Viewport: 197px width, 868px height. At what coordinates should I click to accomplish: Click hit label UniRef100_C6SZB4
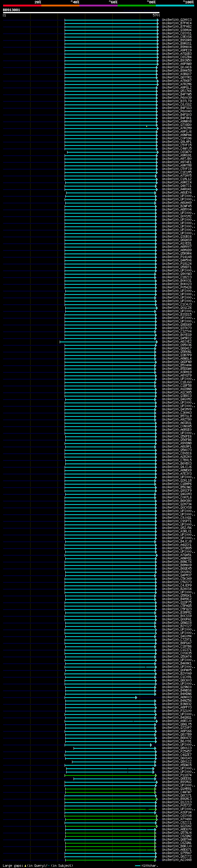click(x=177, y=57)
